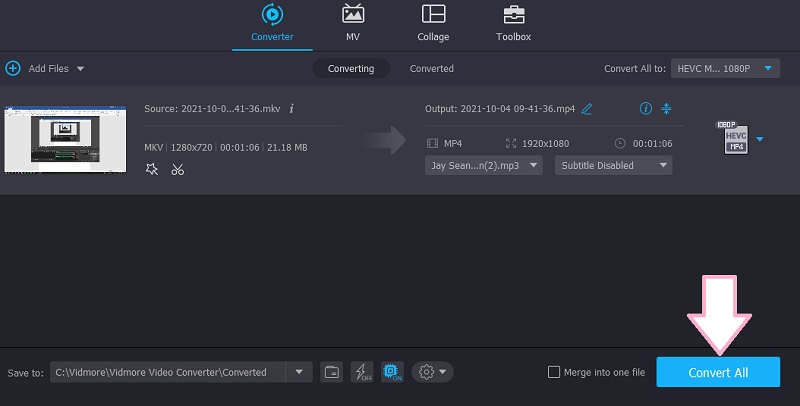Open the output folder icon
The image size is (800, 406).
pos(332,372)
